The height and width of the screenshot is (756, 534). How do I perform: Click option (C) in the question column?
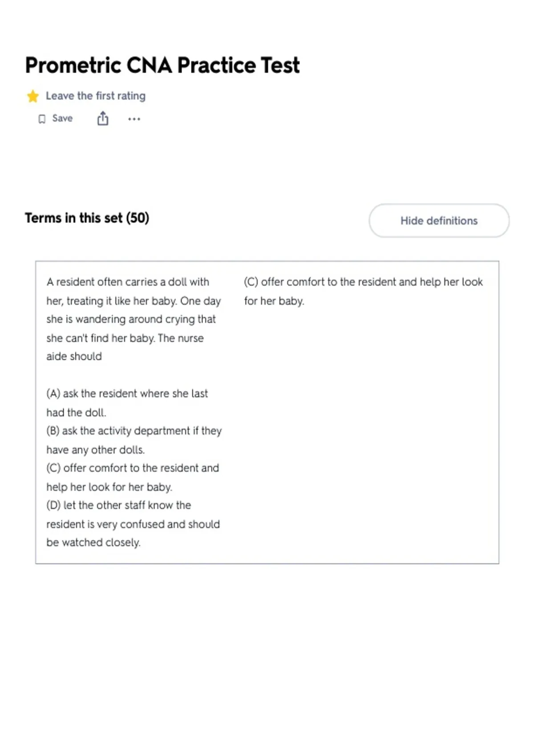(133, 477)
